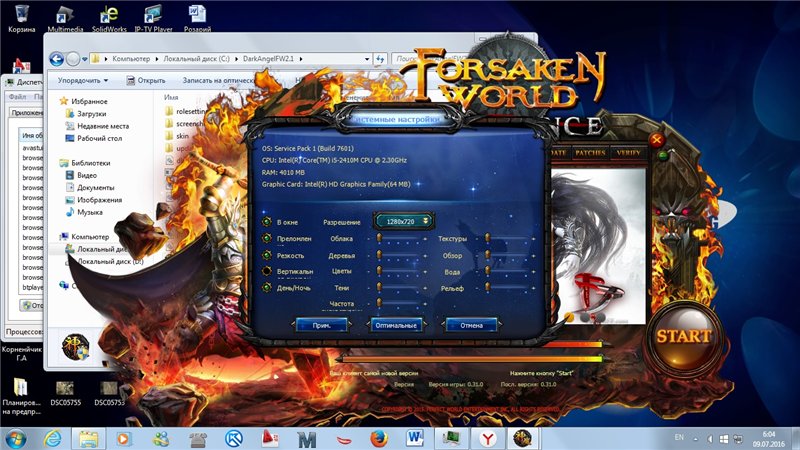This screenshot has height=450, width=800.
Task: Click the green minimize orb in the launcher
Action: (x=663, y=155)
